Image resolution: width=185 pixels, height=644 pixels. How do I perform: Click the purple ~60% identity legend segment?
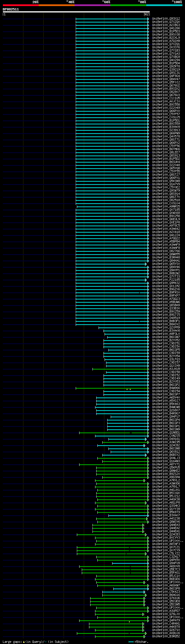pyautogui.click(x=92, y=5)
